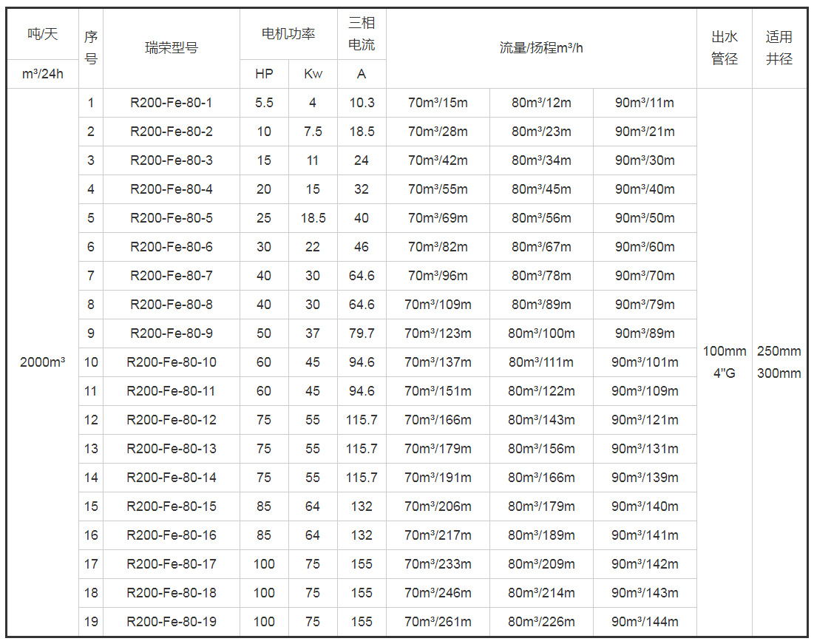Click the R200-Fe-80-1 model cell
This screenshot has height=644, width=814.
172,103
